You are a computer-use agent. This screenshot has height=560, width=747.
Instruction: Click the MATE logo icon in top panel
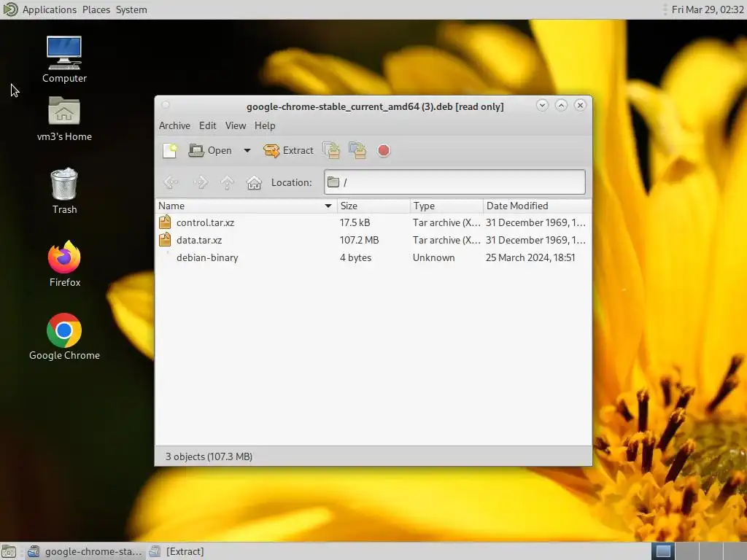click(x=10, y=9)
